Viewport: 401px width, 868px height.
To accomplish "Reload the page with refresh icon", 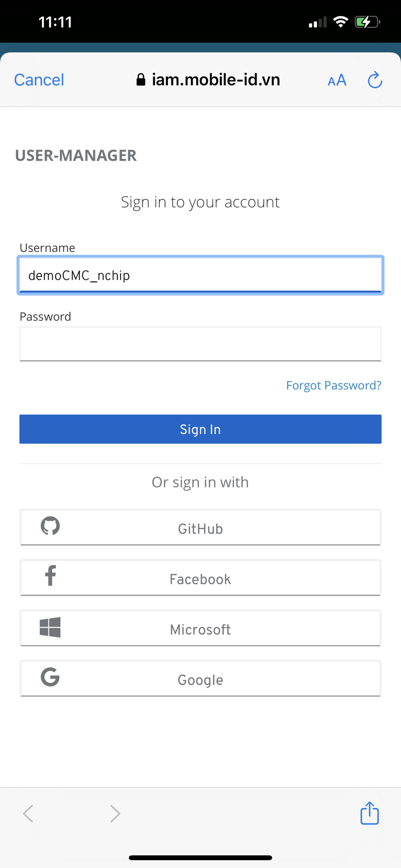I will tap(375, 80).
